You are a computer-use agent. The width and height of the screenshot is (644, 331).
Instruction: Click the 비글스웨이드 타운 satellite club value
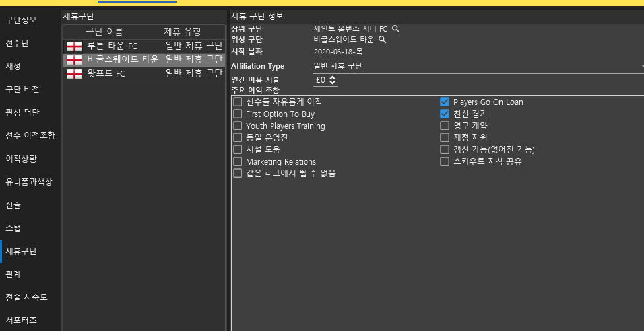344,40
